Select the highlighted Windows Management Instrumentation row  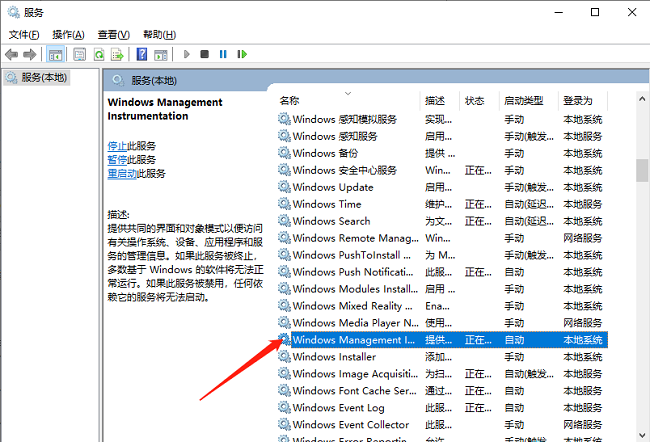pos(442,340)
